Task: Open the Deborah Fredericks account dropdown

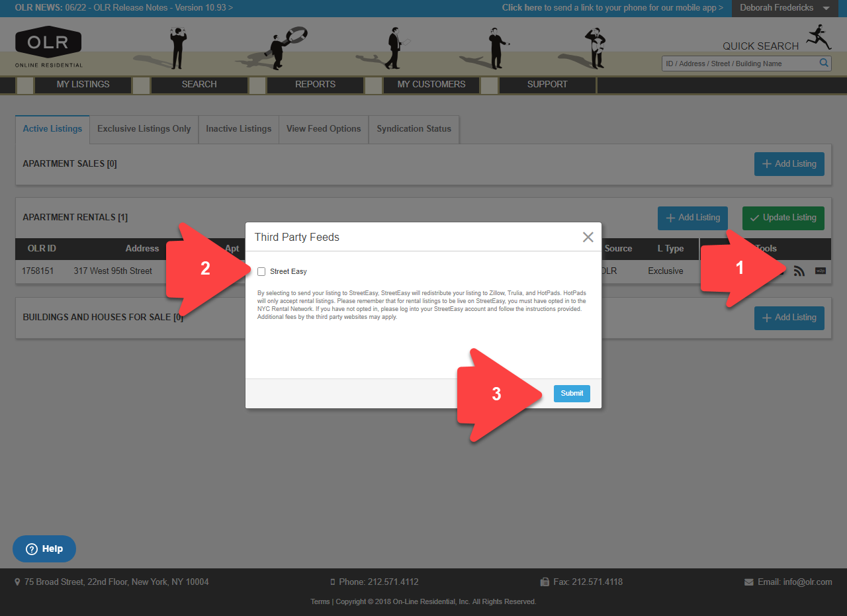Action: click(784, 8)
